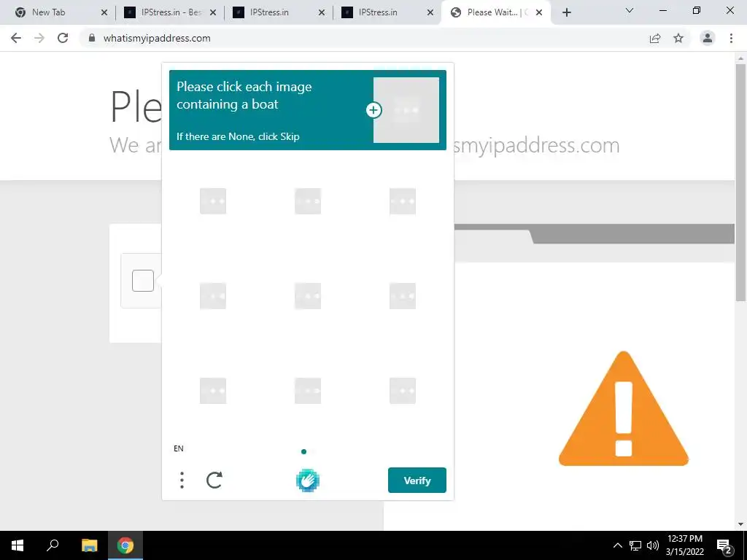Screen dimensions: 747x560
Task: Click the plus icon to enlarge the example image
Action: click(x=373, y=110)
